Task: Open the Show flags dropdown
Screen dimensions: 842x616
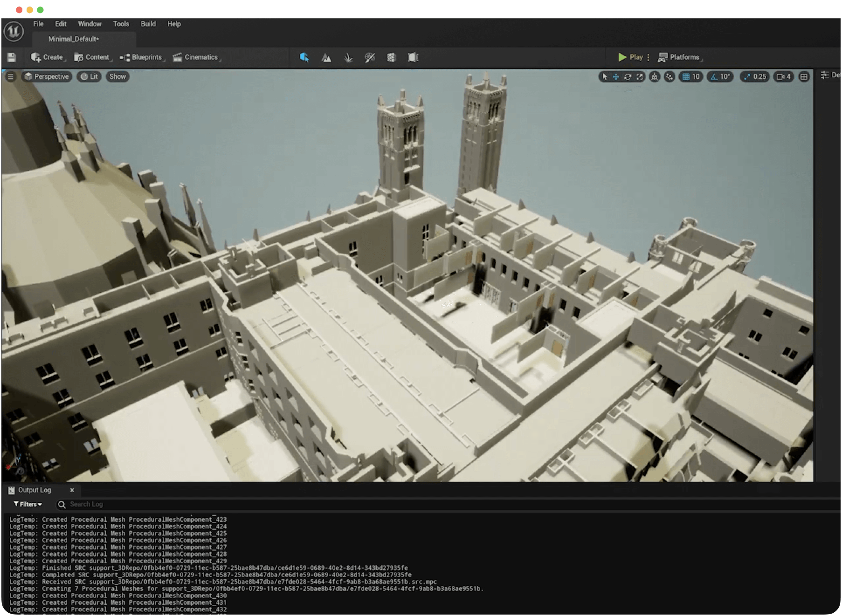Action: coord(117,76)
